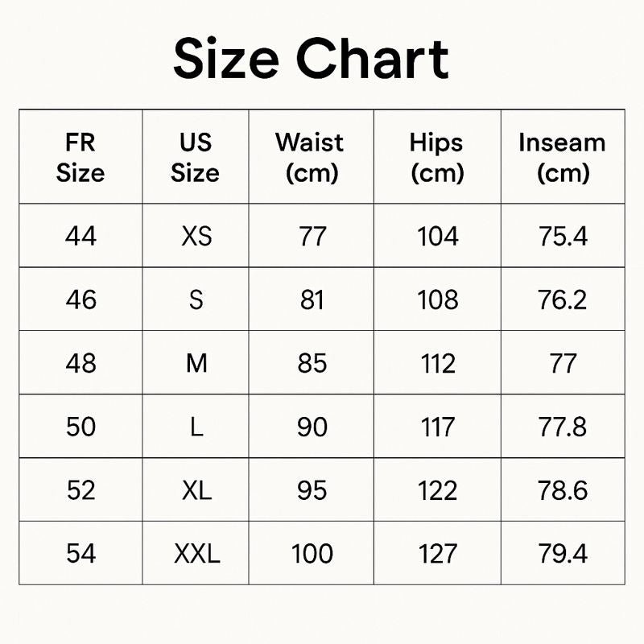Screen dimensions: 644x644
Task: Click the inseam value 78.6 cell
Action: point(562,490)
